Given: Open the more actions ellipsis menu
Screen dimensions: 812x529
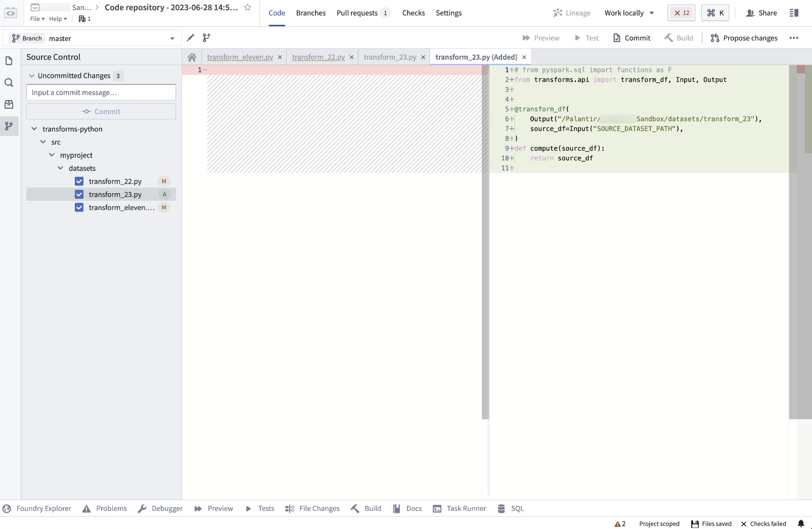Looking at the screenshot, I should [x=794, y=38].
